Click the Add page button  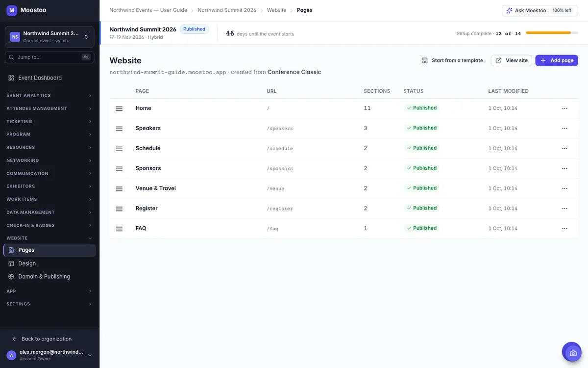point(557,60)
